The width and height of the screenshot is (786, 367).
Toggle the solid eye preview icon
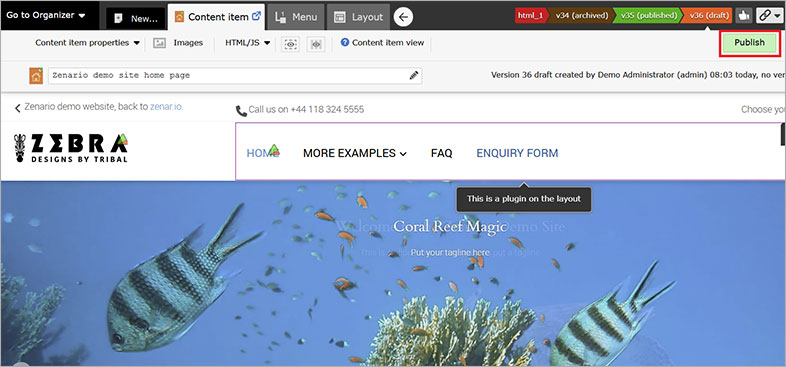click(x=316, y=44)
